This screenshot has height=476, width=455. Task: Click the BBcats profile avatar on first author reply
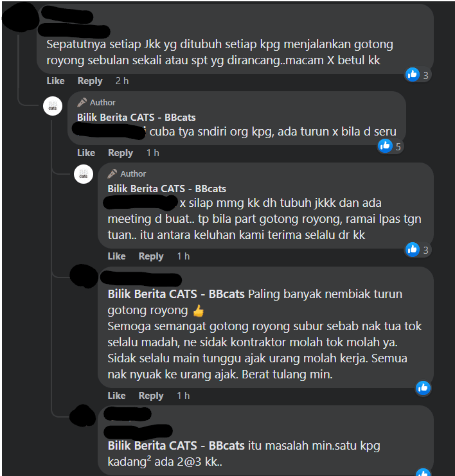pos(53,106)
